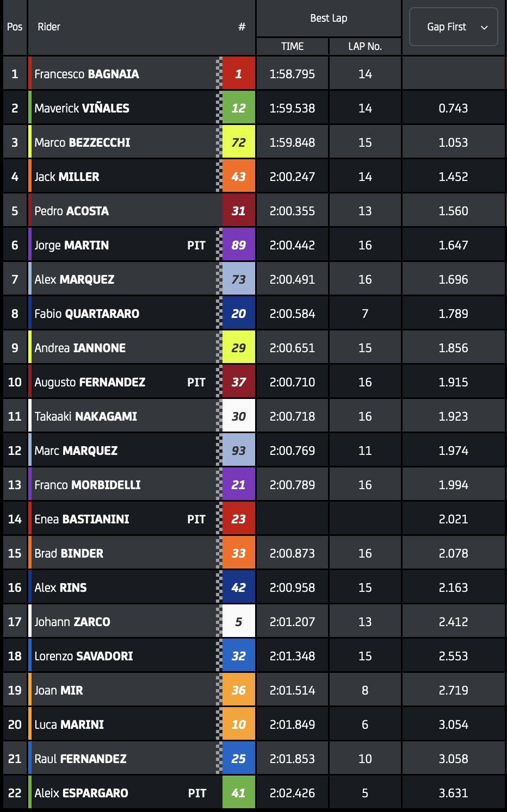
Task: Click the LAP No. column header
Action: (x=365, y=46)
